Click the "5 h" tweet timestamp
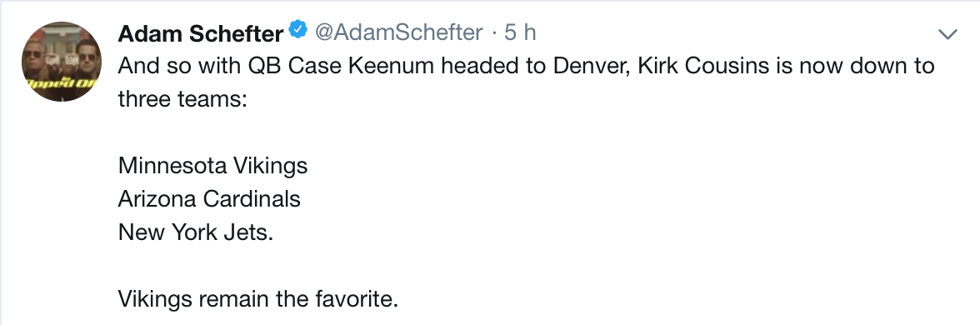 (x=521, y=32)
